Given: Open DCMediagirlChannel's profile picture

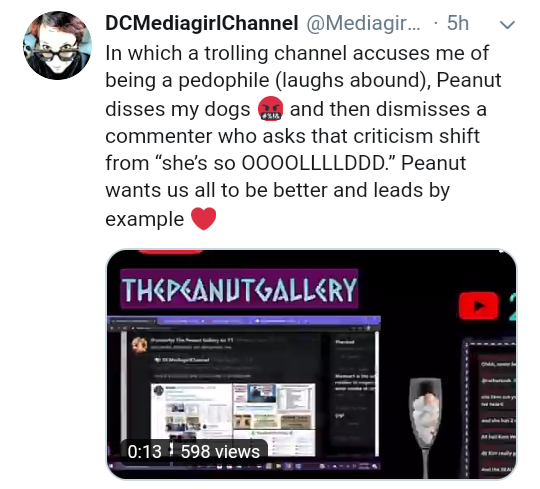Looking at the screenshot, I should (58, 45).
